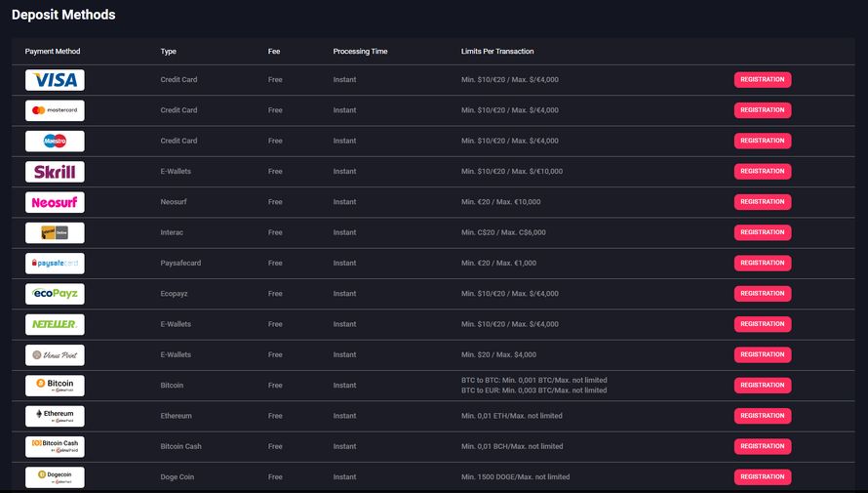The width and height of the screenshot is (868, 493).
Task: Click the VISA payment logo
Action: 55,80
